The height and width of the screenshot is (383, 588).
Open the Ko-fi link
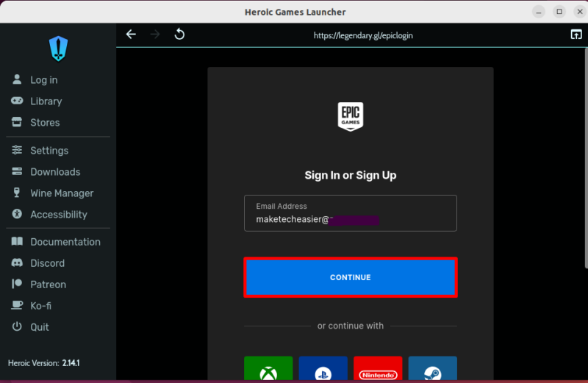tap(40, 306)
